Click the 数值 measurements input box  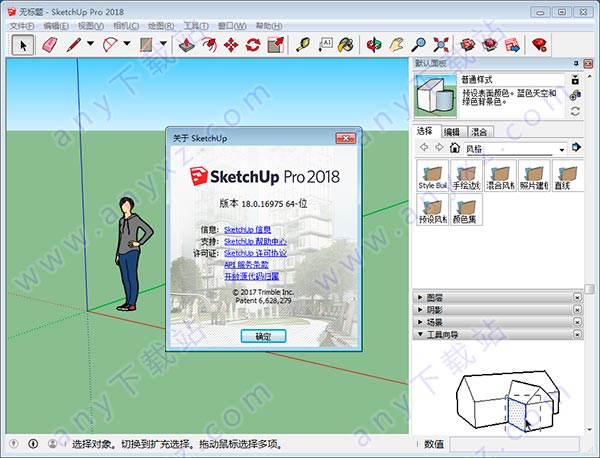514,444
